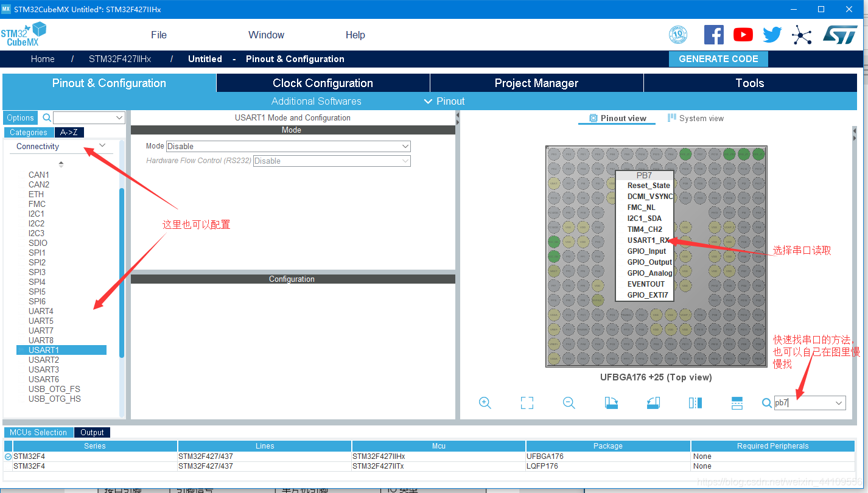868x493 pixels.
Task: Open the peripheral search combo box
Action: point(89,117)
